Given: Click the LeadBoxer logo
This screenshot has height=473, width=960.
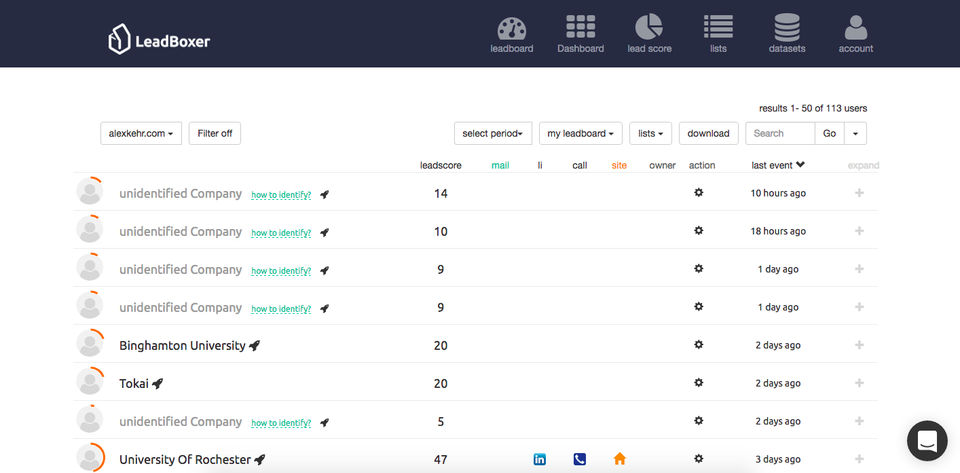Looking at the screenshot, I should coord(159,40).
